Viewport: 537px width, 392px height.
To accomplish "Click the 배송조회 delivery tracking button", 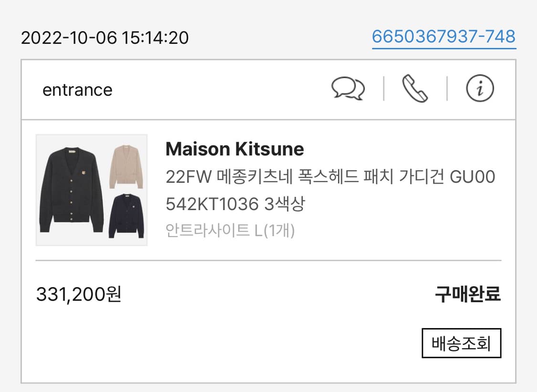I will 460,342.
